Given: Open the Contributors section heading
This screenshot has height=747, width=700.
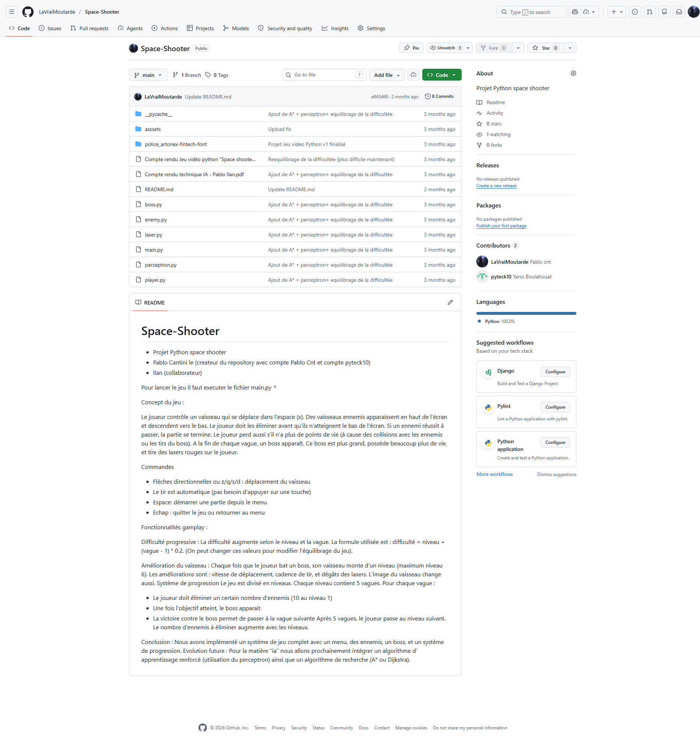Looking at the screenshot, I should (x=493, y=246).
